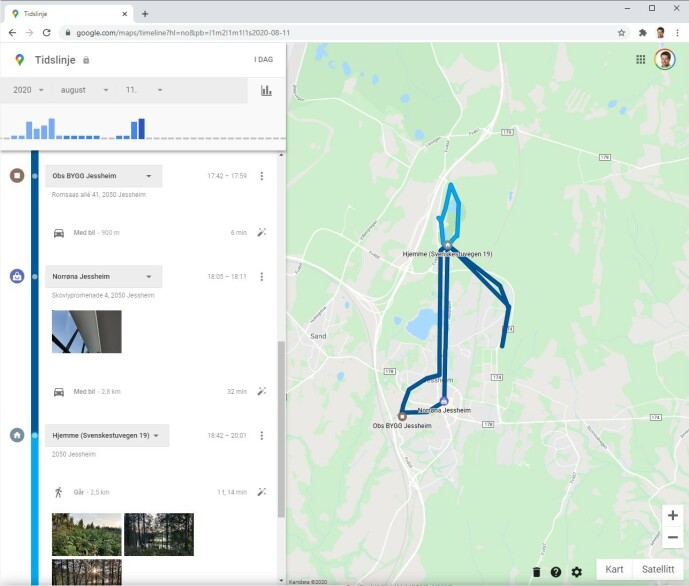The height and width of the screenshot is (586, 689).
Task: Go forward with browser forward arrow
Action: (x=29, y=33)
